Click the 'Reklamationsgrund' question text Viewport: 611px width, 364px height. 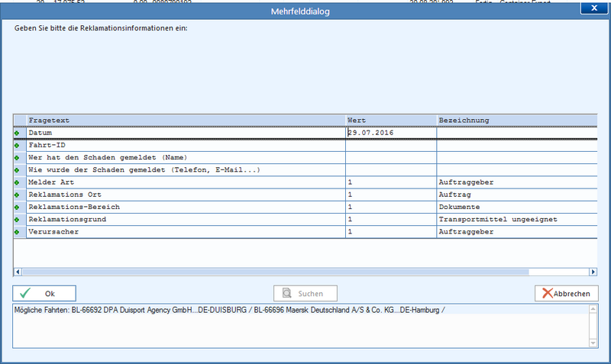pos(67,220)
